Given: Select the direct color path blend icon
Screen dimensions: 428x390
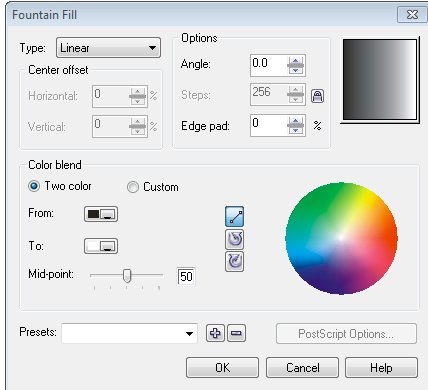Looking at the screenshot, I should click(234, 217).
